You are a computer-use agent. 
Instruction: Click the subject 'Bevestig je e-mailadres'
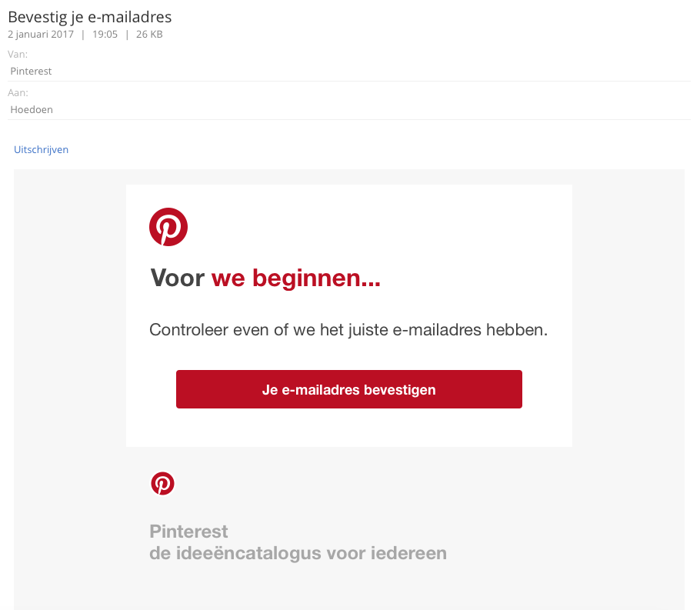90,17
